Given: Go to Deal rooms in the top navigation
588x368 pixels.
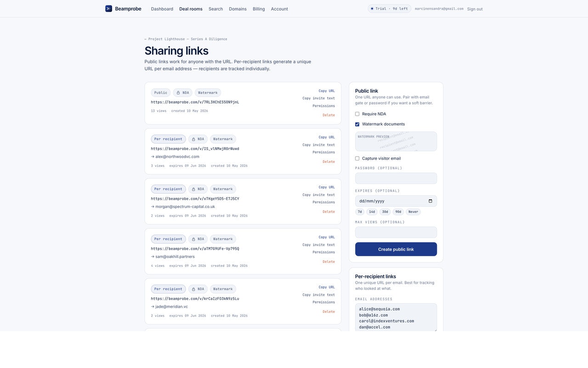Looking at the screenshot, I should click(191, 9).
